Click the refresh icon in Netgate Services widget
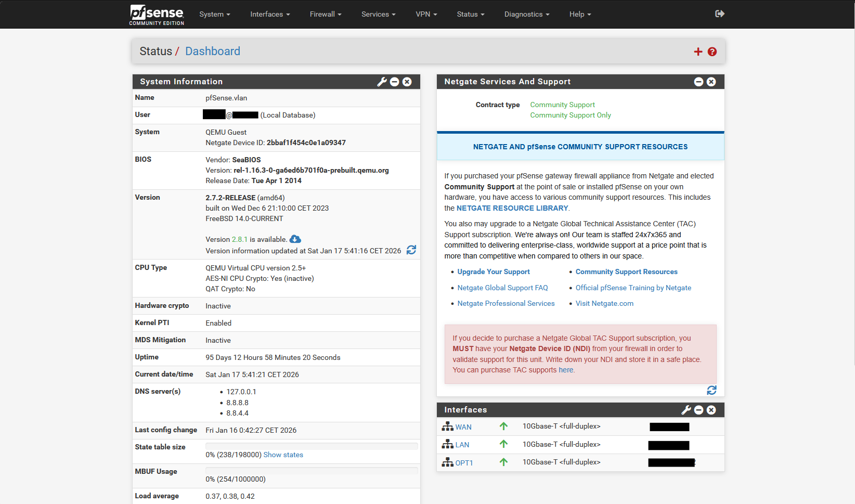 [711, 390]
